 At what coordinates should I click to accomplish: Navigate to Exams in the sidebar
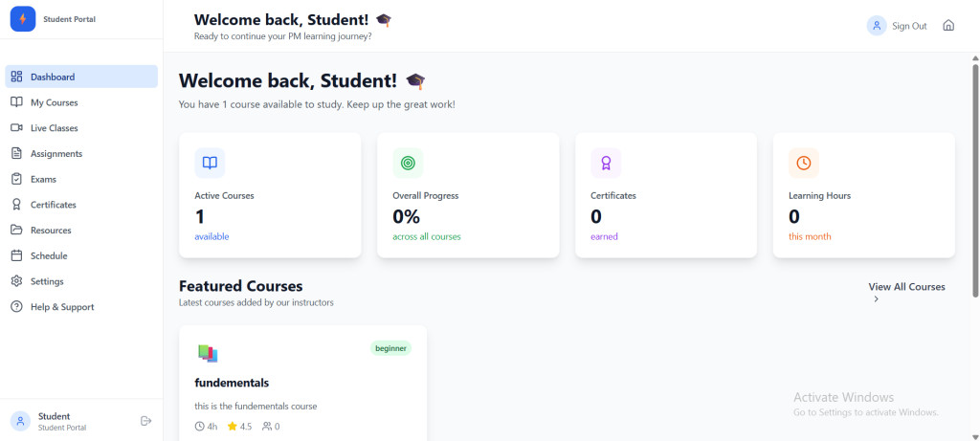(43, 179)
